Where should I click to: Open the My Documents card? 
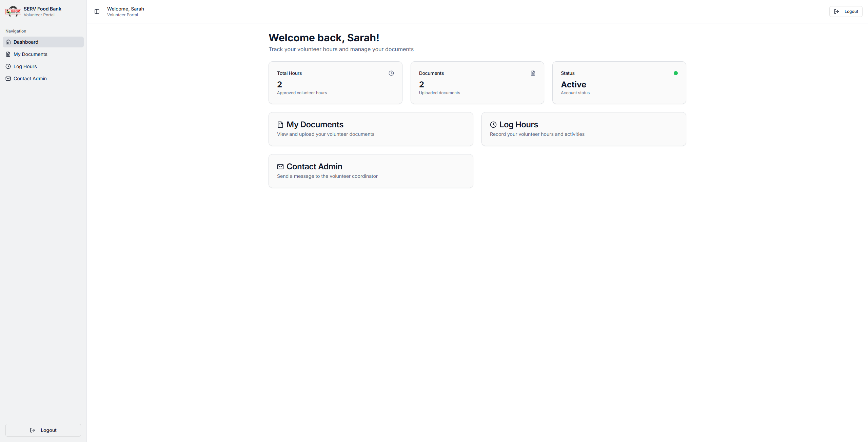[371, 129]
